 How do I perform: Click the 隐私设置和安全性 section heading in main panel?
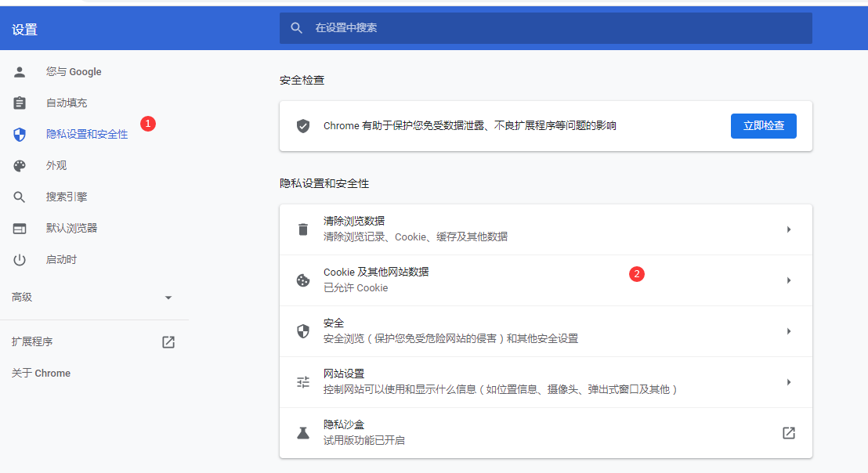pos(324,184)
